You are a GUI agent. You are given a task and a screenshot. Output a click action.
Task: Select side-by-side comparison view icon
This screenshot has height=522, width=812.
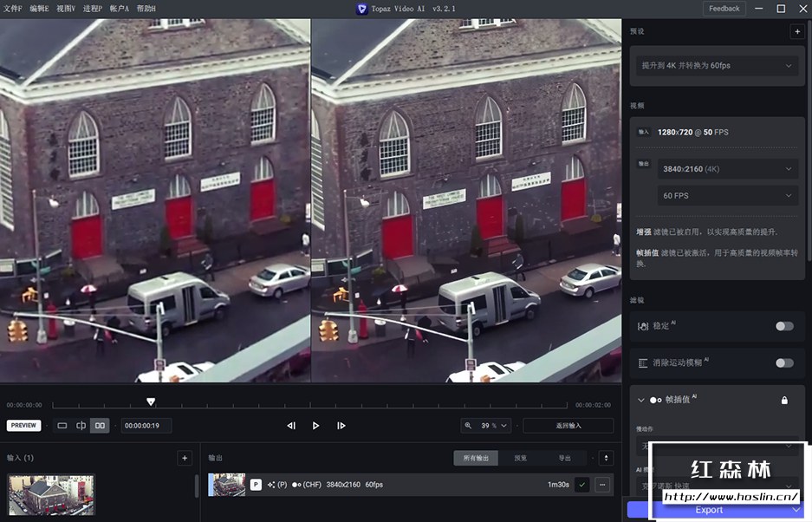click(x=100, y=426)
